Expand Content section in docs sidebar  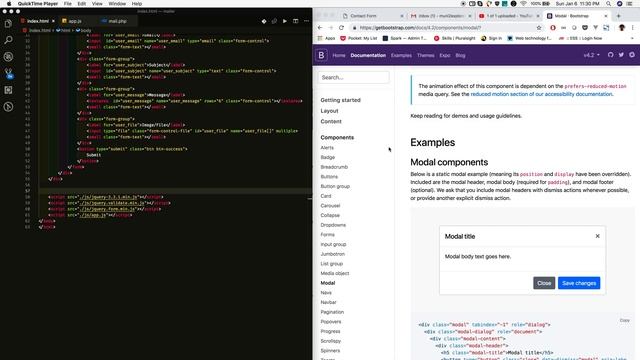[331, 122]
